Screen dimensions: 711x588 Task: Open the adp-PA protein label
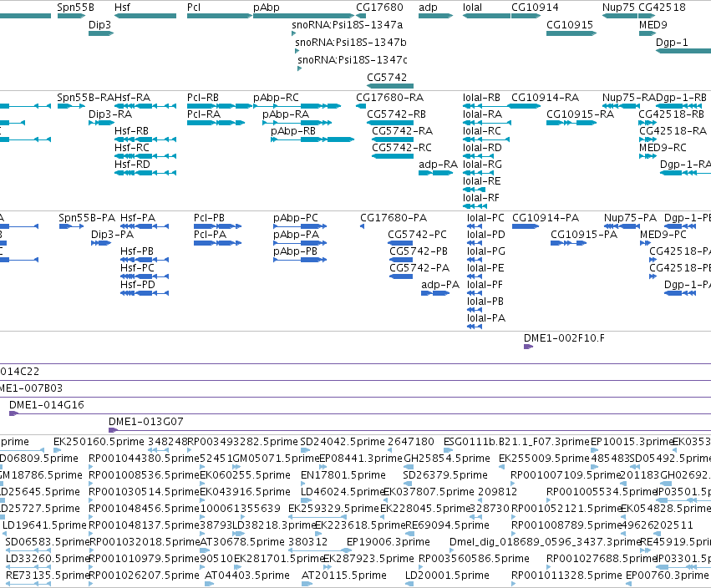point(439,285)
